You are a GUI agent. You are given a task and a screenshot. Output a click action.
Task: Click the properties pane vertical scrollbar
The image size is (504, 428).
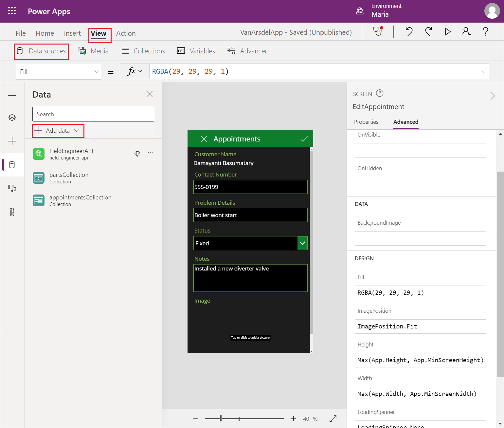pos(500,274)
